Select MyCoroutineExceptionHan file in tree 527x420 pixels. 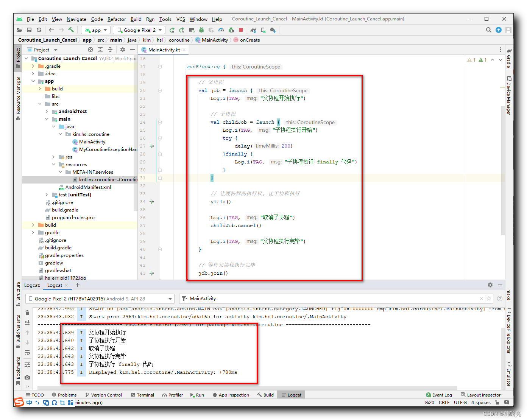[105, 149]
